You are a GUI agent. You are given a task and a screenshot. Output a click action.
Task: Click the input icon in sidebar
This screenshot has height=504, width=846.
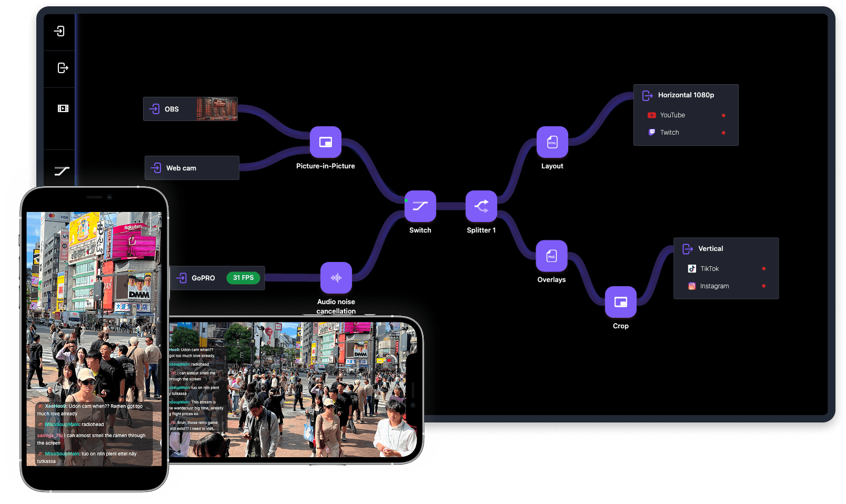(x=59, y=31)
